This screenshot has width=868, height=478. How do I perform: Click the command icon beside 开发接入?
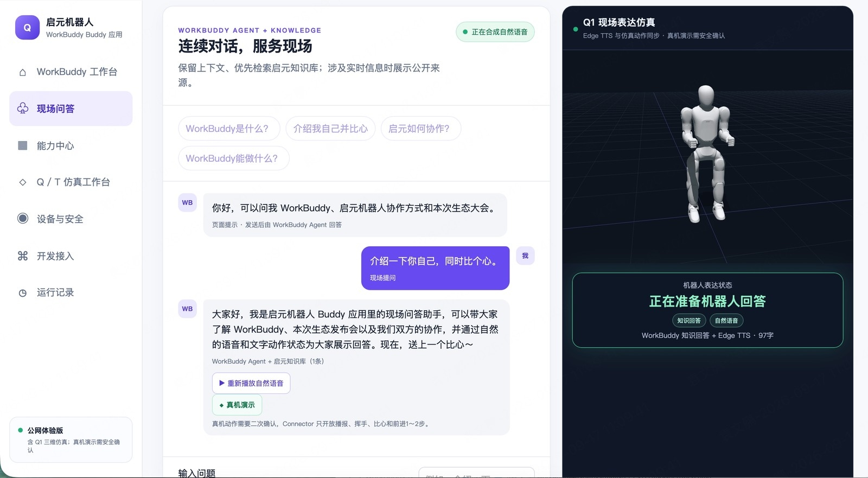pos(23,256)
